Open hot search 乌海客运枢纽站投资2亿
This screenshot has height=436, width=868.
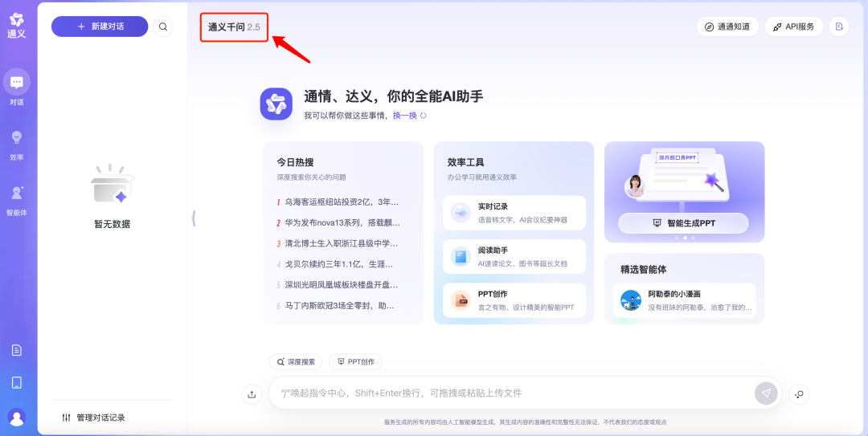[338, 202]
